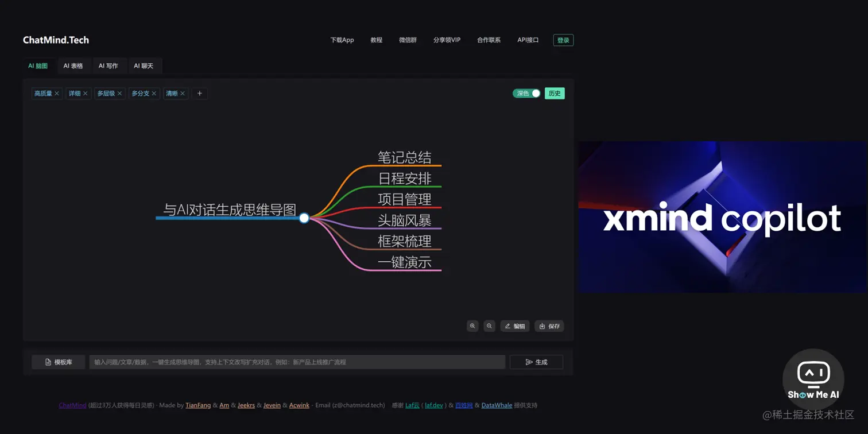Open the DataWhale footer link
This screenshot has height=434, width=868.
tap(497, 405)
